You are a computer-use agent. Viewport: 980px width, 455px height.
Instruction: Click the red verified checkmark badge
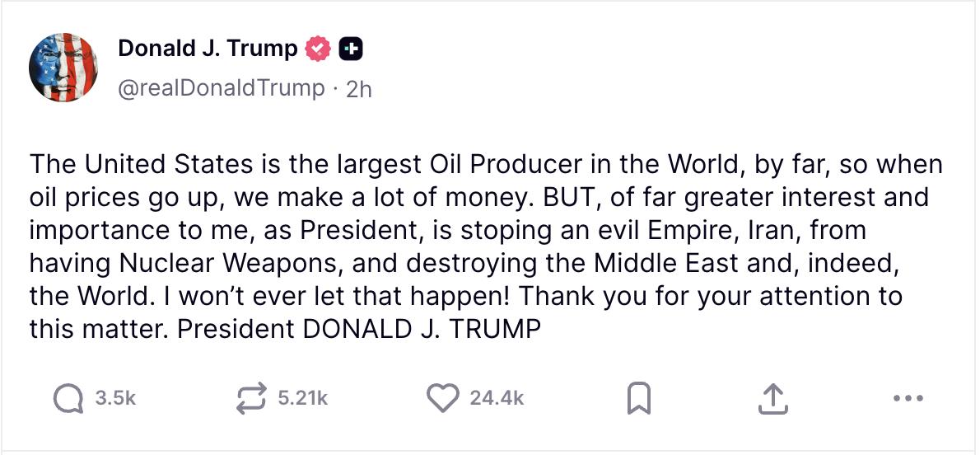pyautogui.click(x=318, y=49)
